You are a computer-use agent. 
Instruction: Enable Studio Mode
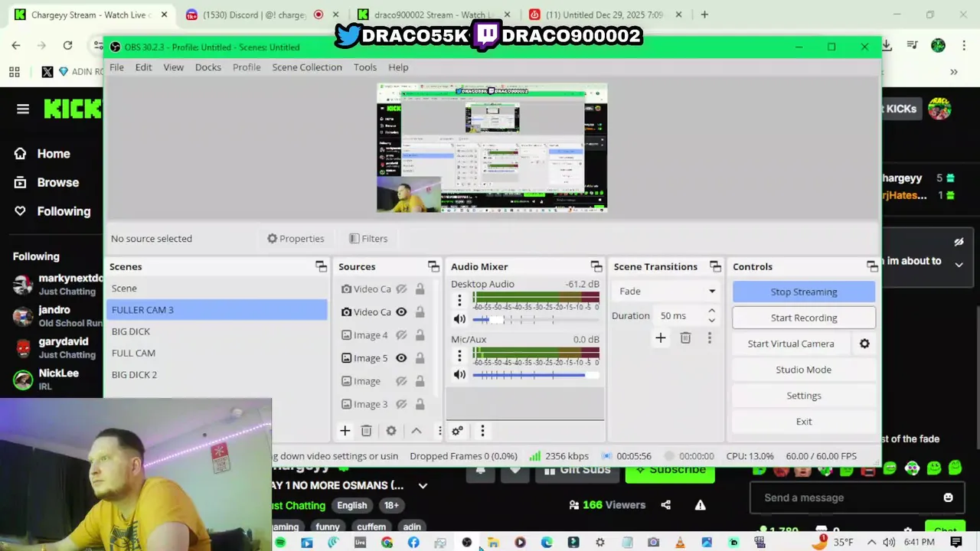804,370
